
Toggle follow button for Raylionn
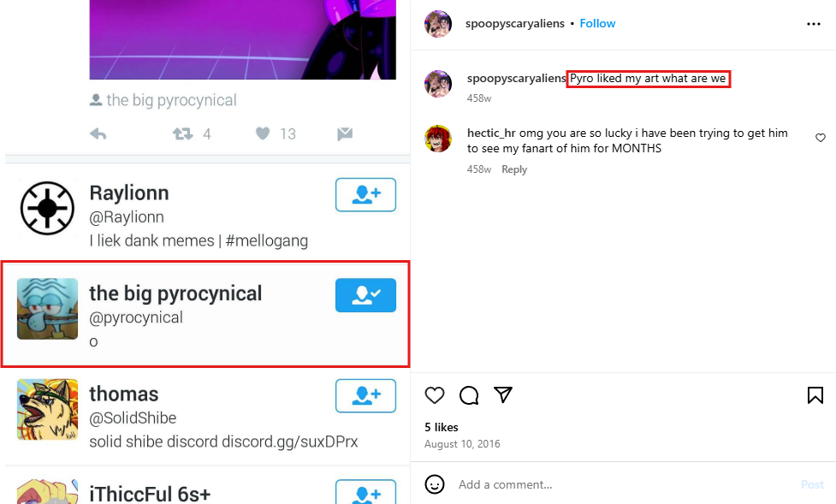pyautogui.click(x=365, y=195)
